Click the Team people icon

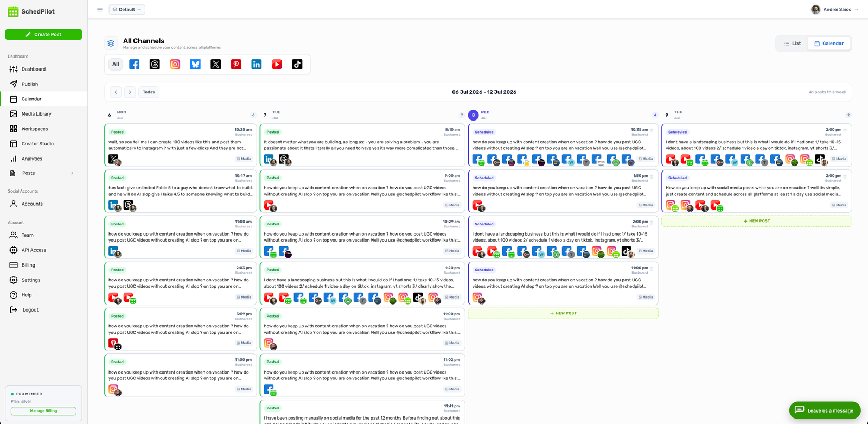click(14, 235)
